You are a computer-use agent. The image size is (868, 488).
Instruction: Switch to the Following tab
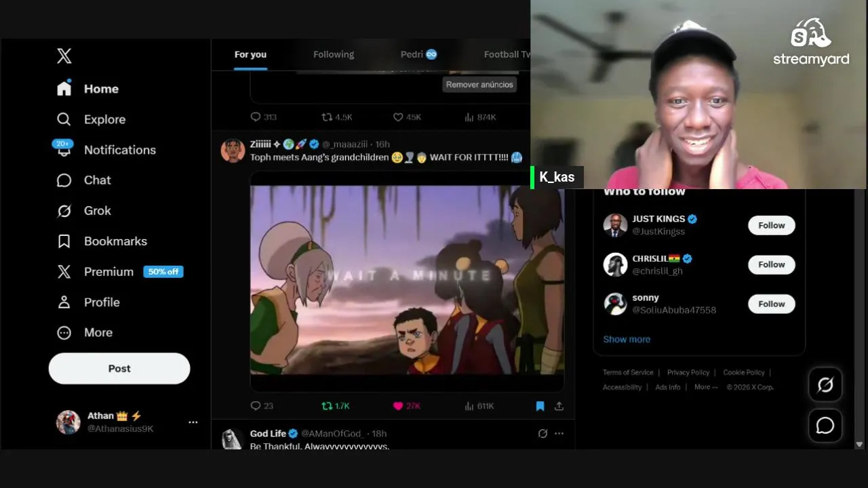point(334,54)
